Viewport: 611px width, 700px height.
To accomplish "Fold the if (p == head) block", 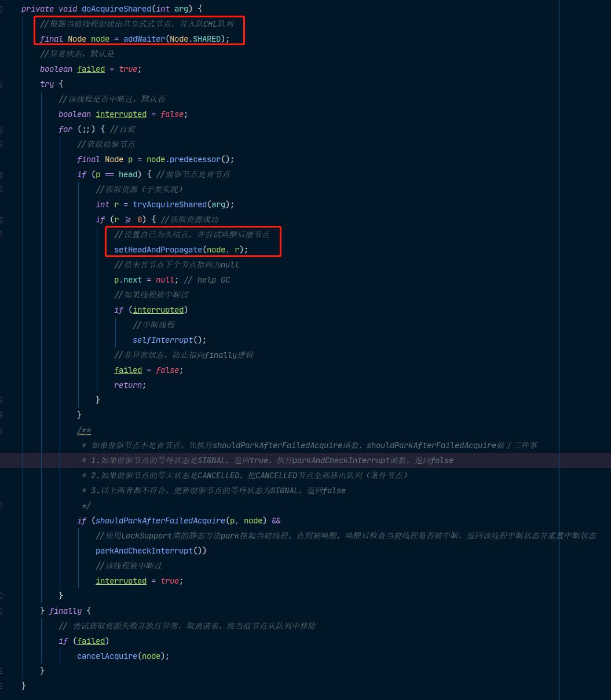I will click(x=1, y=174).
